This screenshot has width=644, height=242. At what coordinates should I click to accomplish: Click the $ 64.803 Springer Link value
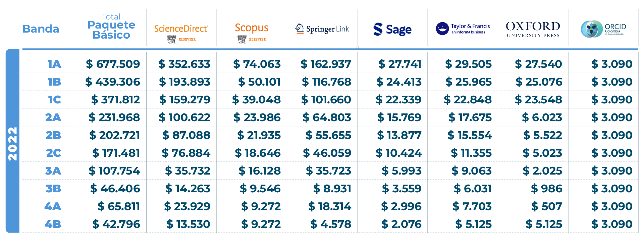point(327,117)
